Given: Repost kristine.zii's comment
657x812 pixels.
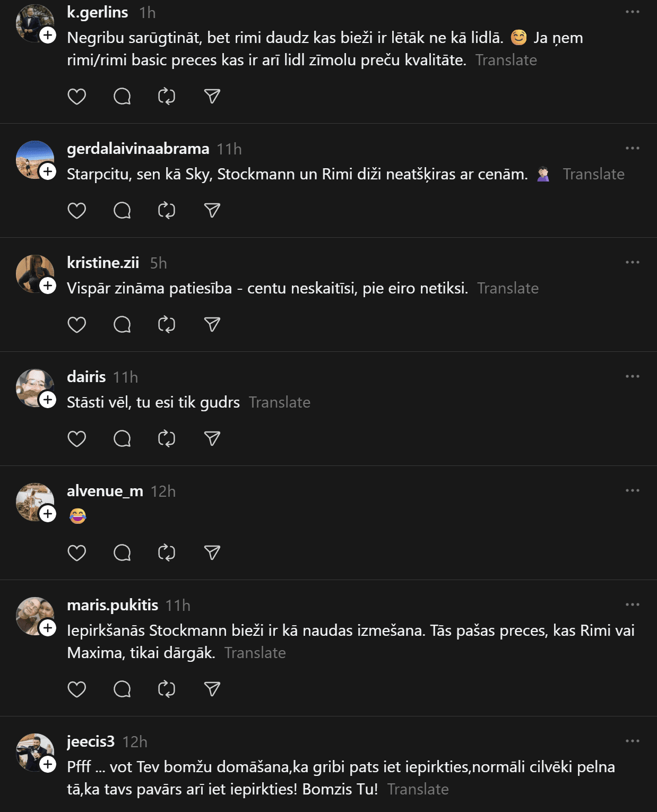Looking at the screenshot, I should point(167,324).
